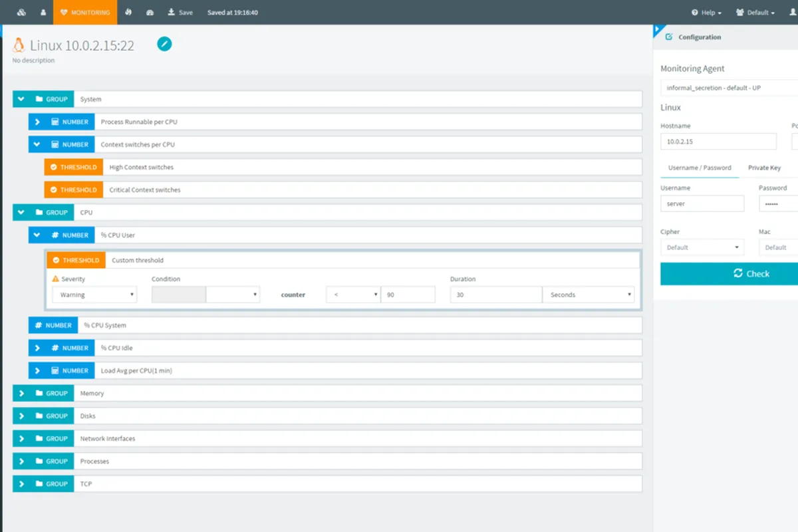
Task: Open the dashboard gauge icon in top bar
Action: [150, 12]
